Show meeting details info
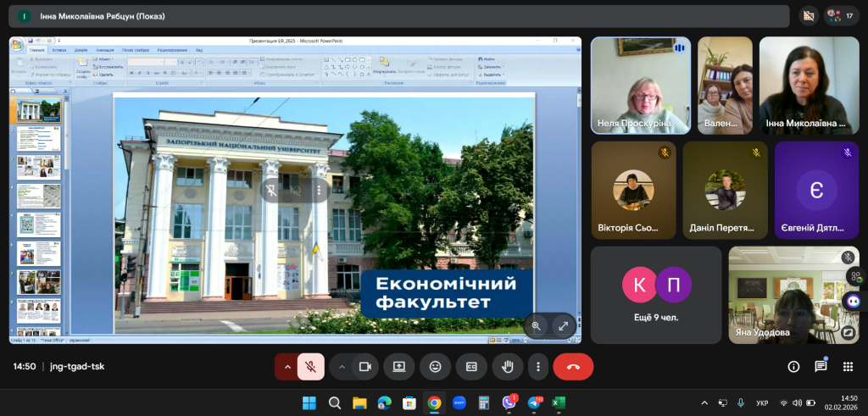This screenshot has width=868, height=416. pos(793,366)
